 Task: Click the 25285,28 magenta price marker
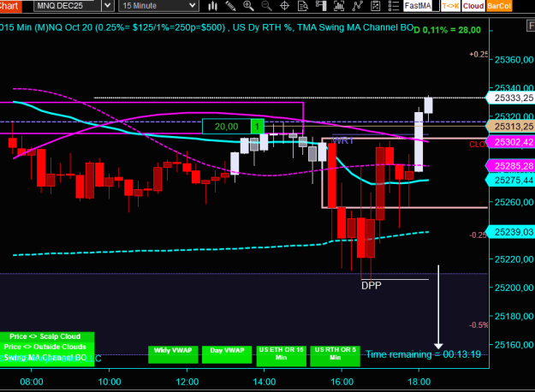511,166
